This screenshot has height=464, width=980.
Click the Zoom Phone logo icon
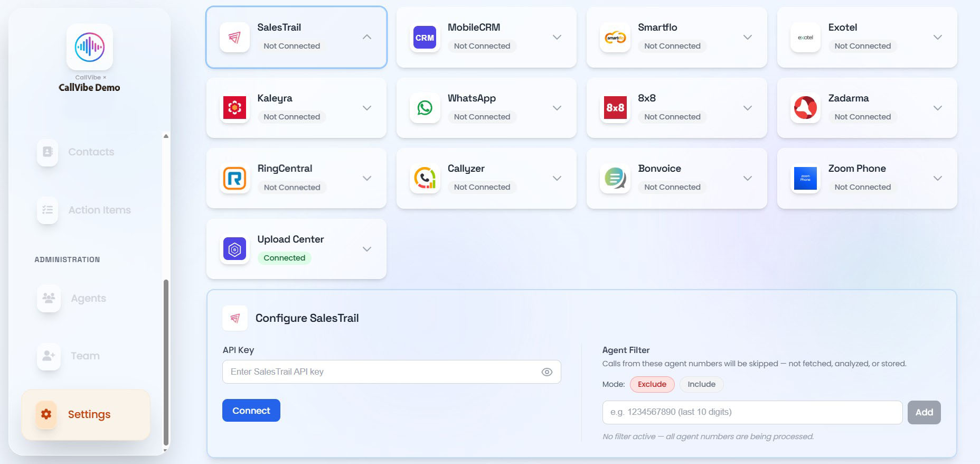[805, 178]
